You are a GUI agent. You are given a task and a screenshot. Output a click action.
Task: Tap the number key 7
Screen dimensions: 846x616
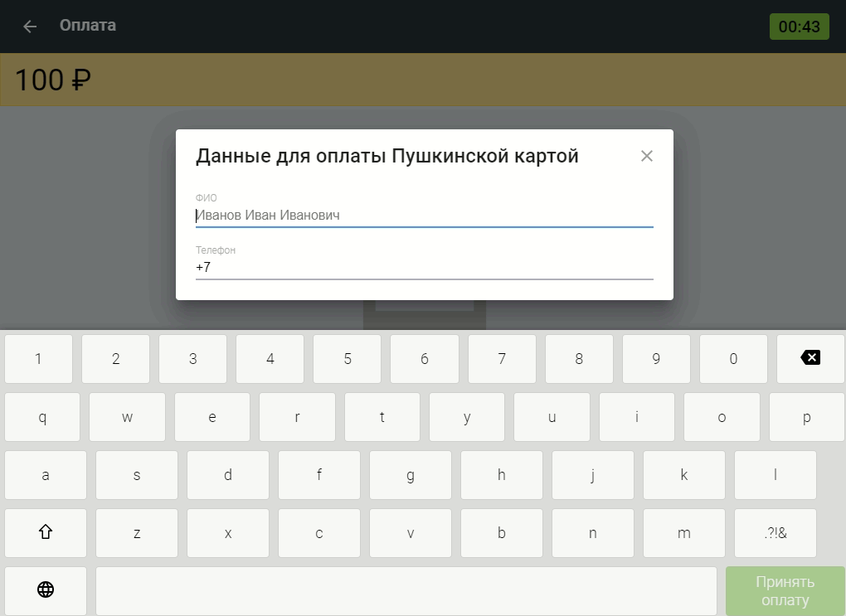click(x=502, y=359)
